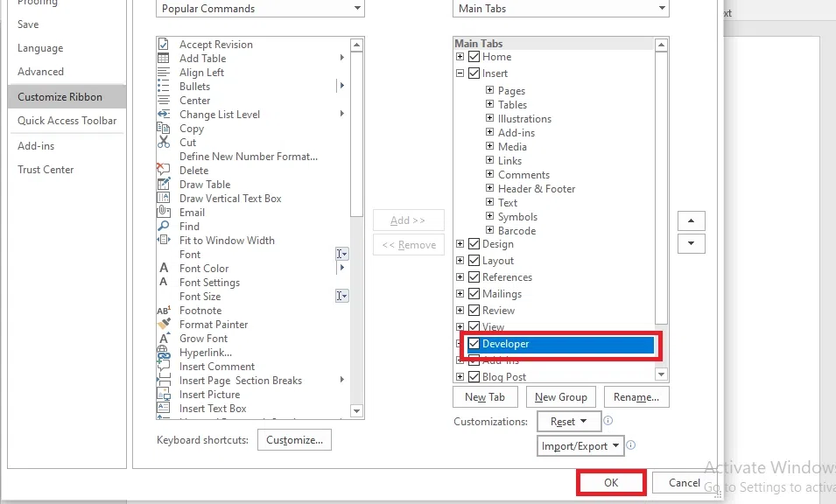The width and height of the screenshot is (836, 504).
Task: Click the Font Settings icon
Action: [164, 282]
